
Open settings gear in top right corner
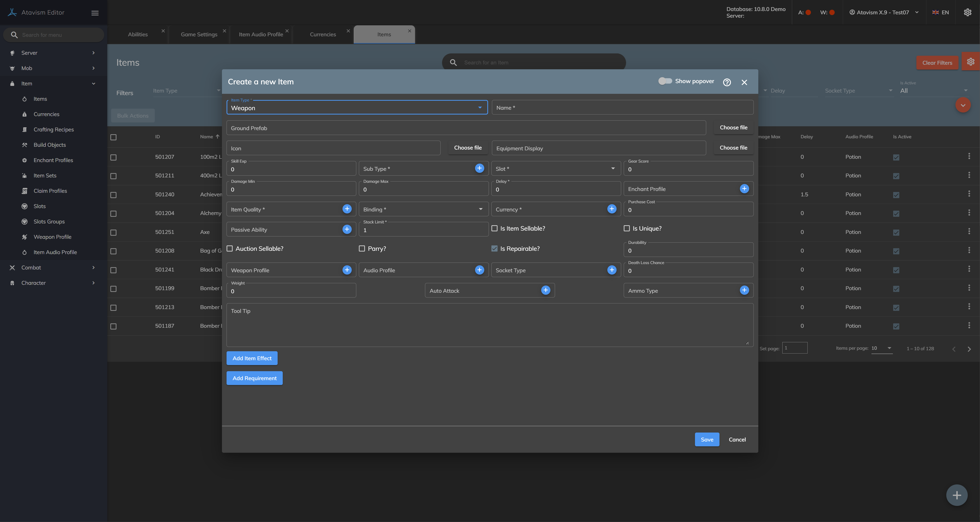[x=967, y=13]
